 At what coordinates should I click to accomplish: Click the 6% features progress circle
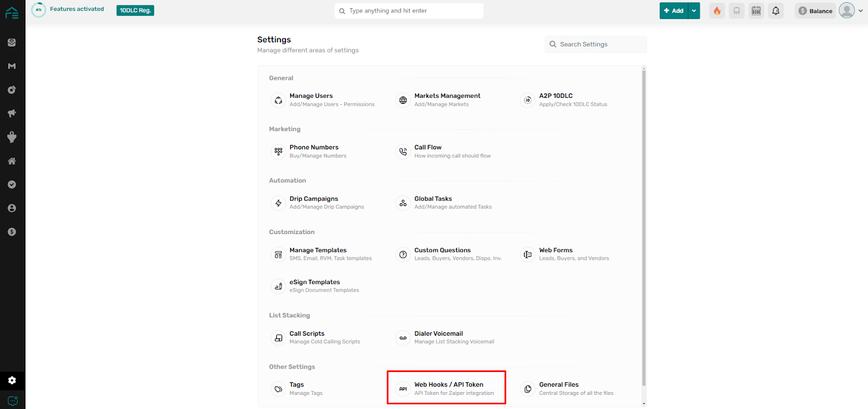pos(39,10)
